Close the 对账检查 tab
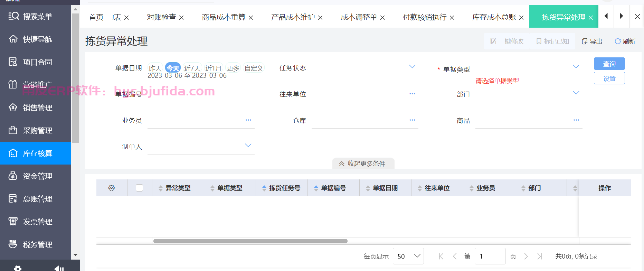The height and width of the screenshot is (271, 644). [x=181, y=17]
